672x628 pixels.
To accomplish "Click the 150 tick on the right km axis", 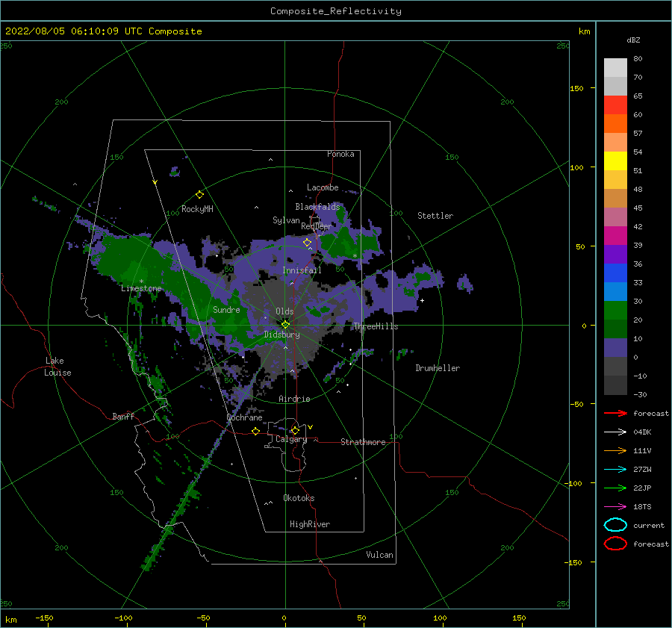I will coord(576,88).
